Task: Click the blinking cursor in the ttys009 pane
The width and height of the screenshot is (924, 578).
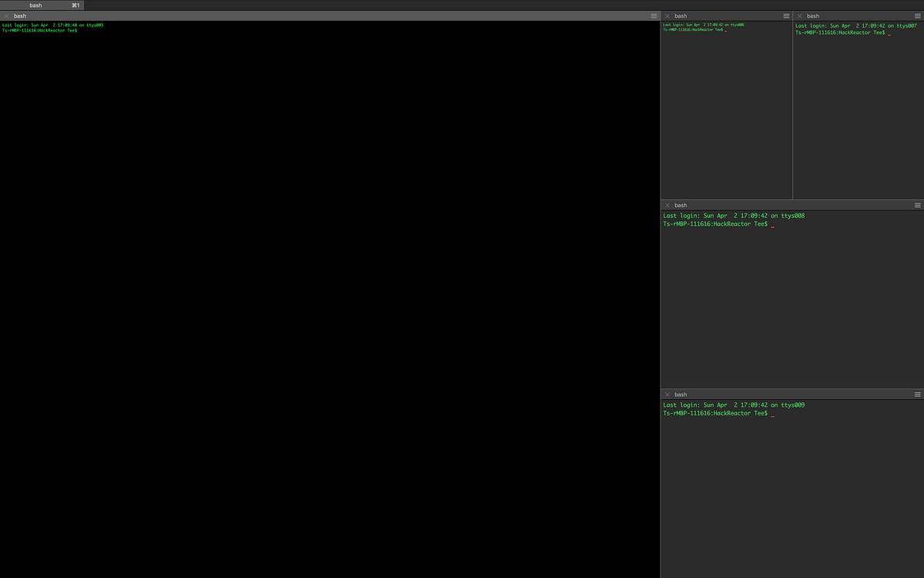Action: click(772, 413)
